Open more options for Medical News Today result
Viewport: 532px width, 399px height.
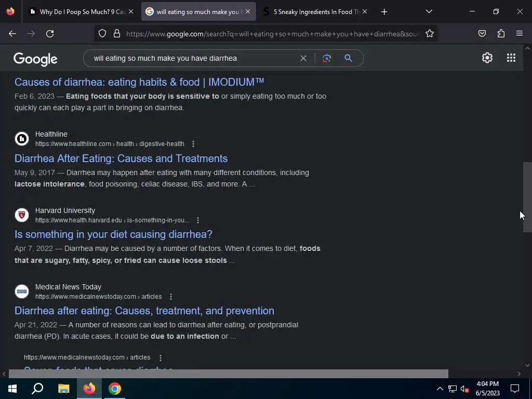point(170,297)
